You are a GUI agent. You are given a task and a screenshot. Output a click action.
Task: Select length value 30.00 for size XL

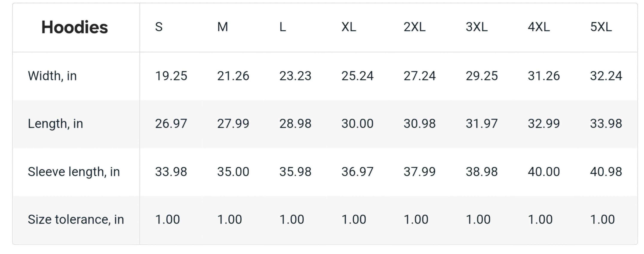point(357,124)
